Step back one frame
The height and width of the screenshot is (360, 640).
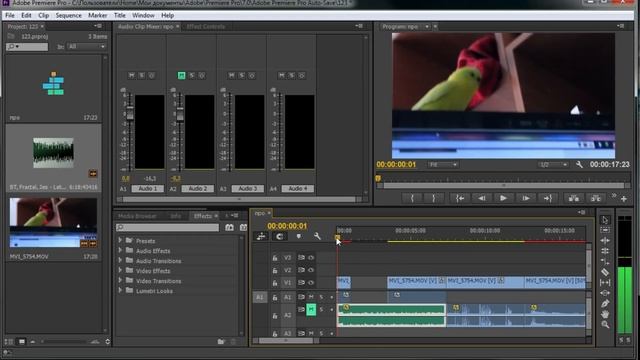point(482,198)
